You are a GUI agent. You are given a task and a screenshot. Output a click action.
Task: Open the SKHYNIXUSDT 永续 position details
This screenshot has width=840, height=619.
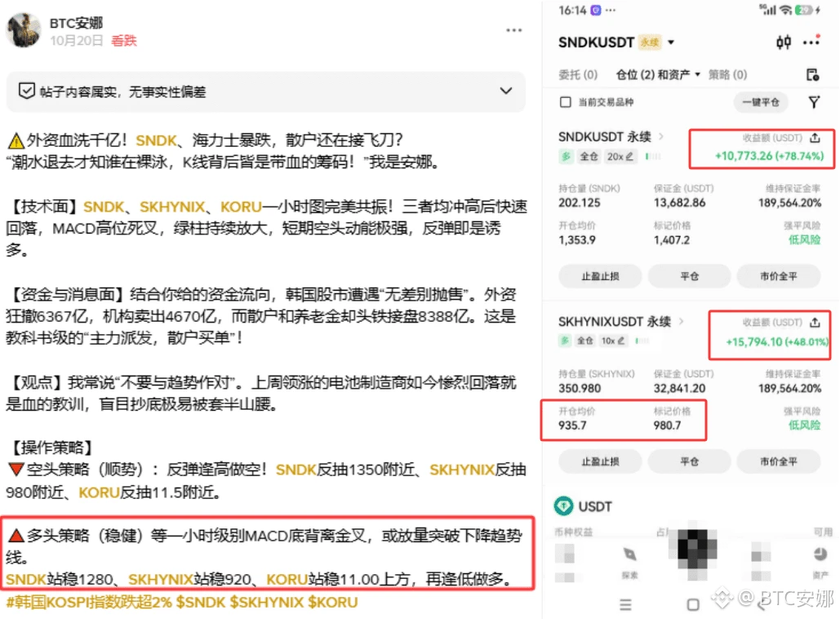(x=621, y=322)
